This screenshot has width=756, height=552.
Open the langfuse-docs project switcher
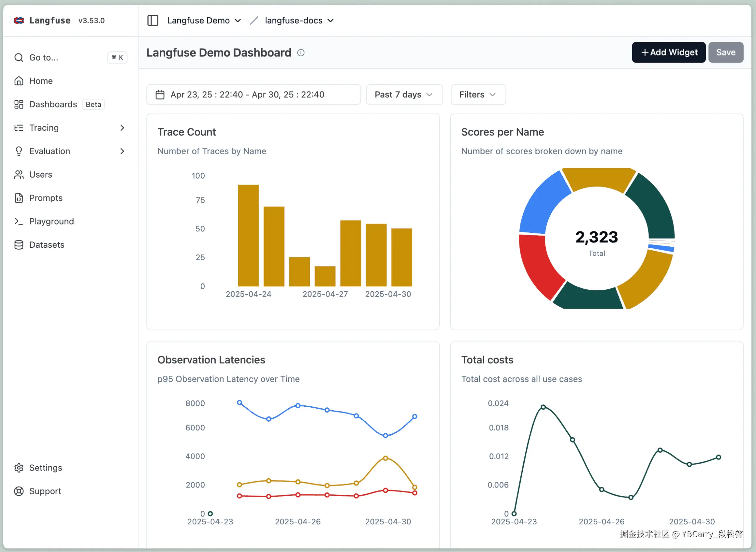click(x=299, y=20)
